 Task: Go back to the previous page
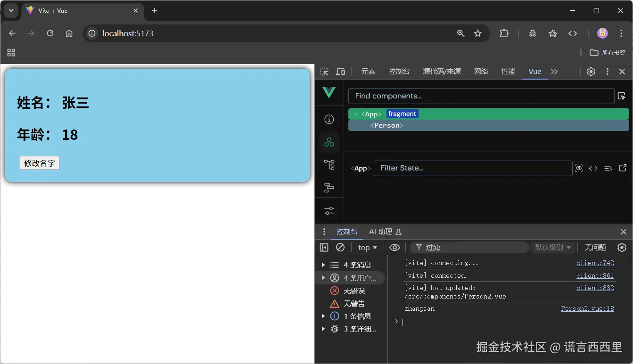[12, 33]
